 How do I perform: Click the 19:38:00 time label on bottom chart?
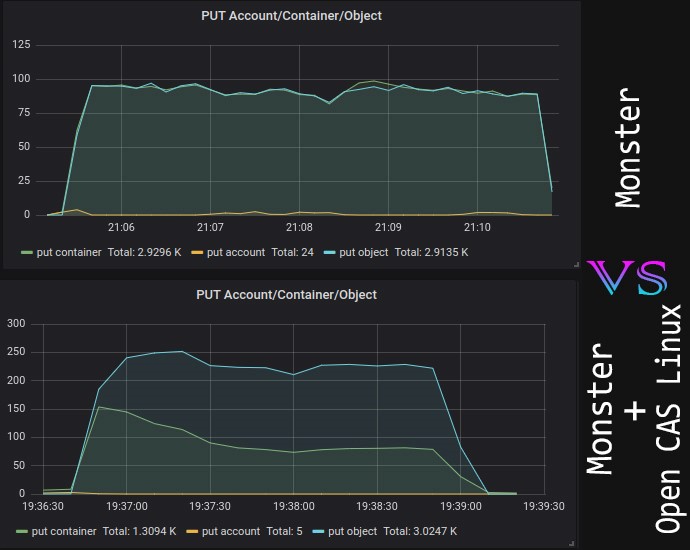[294, 506]
